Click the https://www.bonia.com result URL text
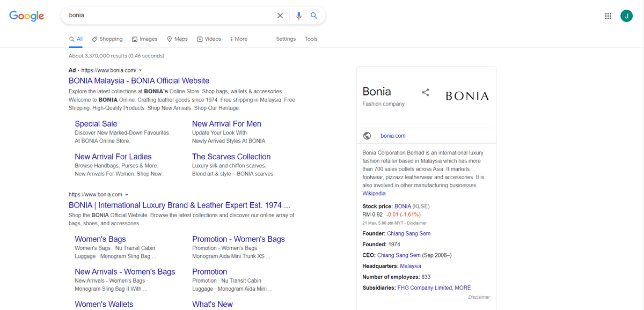This screenshot has height=310, width=644. coord(96,194)
